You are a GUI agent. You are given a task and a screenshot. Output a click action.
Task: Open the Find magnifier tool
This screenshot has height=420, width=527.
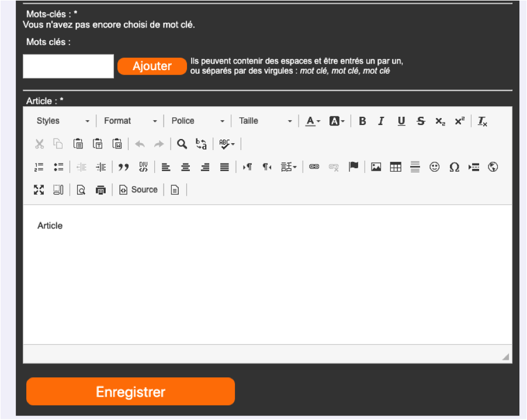182,144
